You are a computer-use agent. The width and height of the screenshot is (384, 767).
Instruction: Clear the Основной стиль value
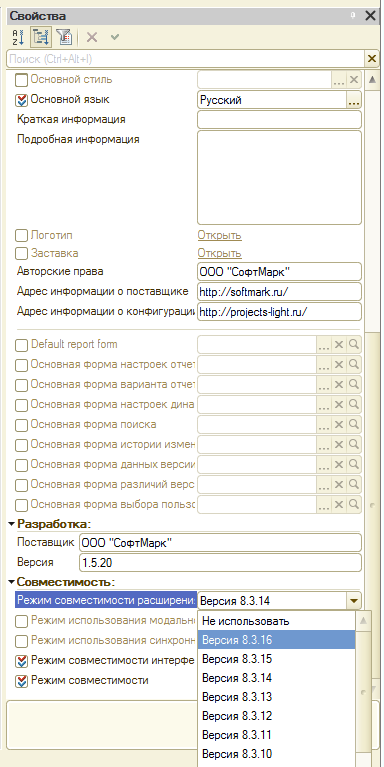tap(354, 80)
